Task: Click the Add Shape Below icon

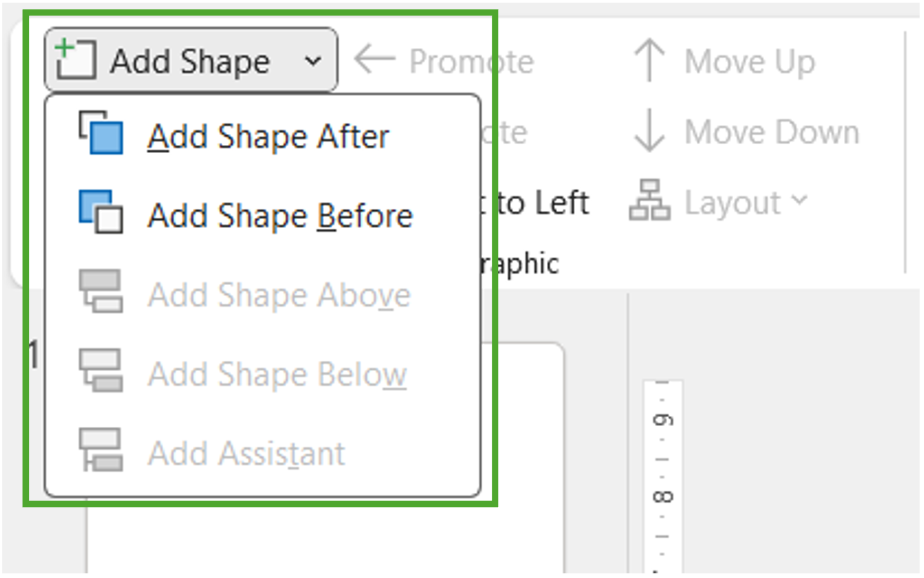Action: tap(101, 374)
